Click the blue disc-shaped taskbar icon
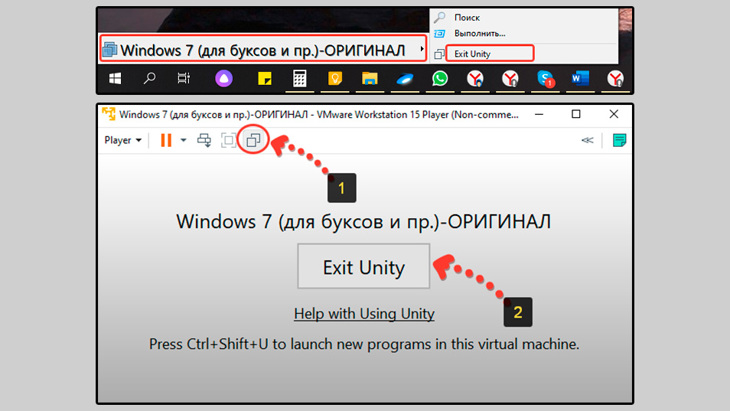This screenshot has height=411, width=730. 405,79
